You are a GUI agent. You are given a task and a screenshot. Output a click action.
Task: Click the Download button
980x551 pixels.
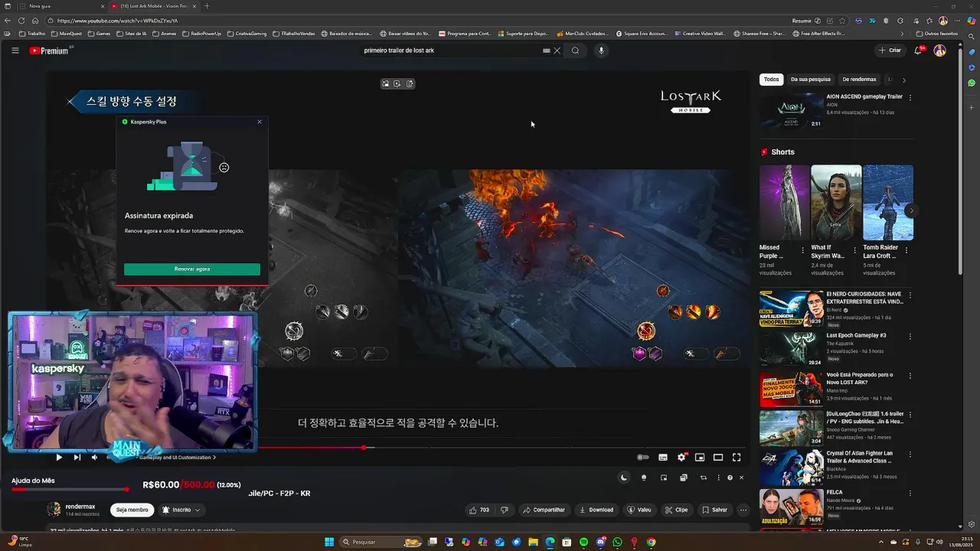click(596, 510)
